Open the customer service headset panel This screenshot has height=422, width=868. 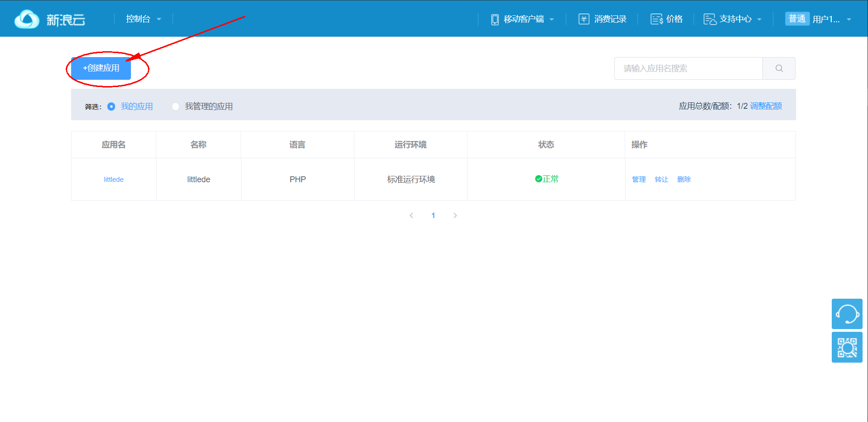[x=846, y=314]
